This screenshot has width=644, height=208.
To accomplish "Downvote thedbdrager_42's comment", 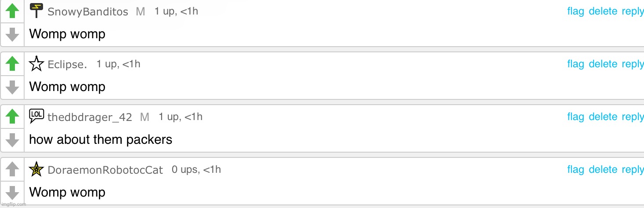I will click(x=12, y=139).
